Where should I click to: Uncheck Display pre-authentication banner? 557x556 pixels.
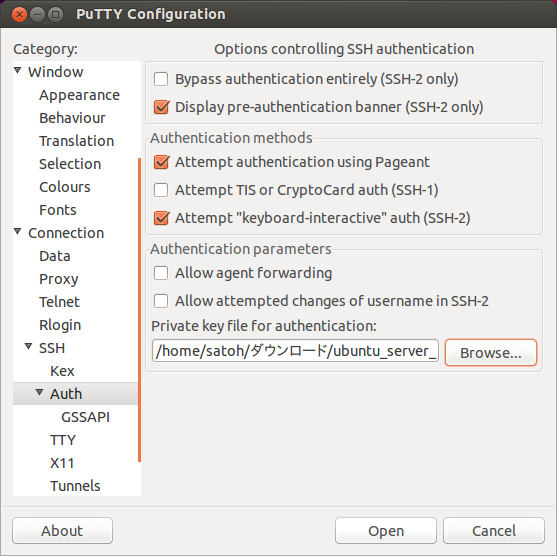[x=161, y=107]
